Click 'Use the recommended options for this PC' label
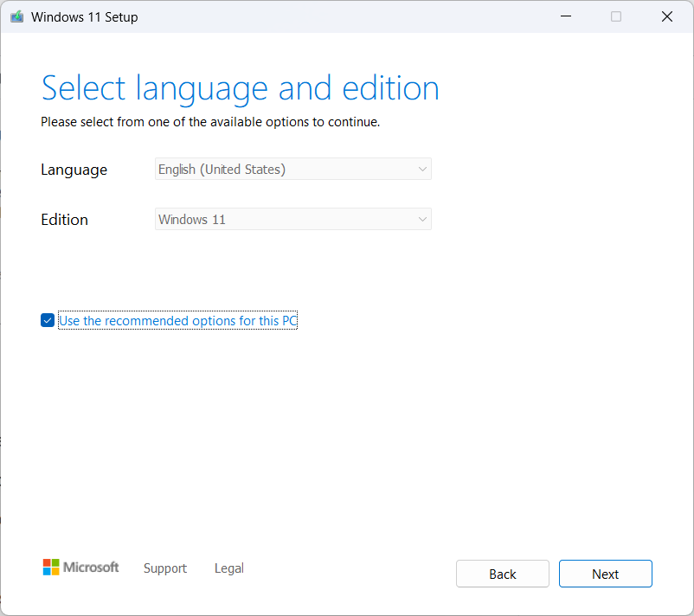 point(178,320)
